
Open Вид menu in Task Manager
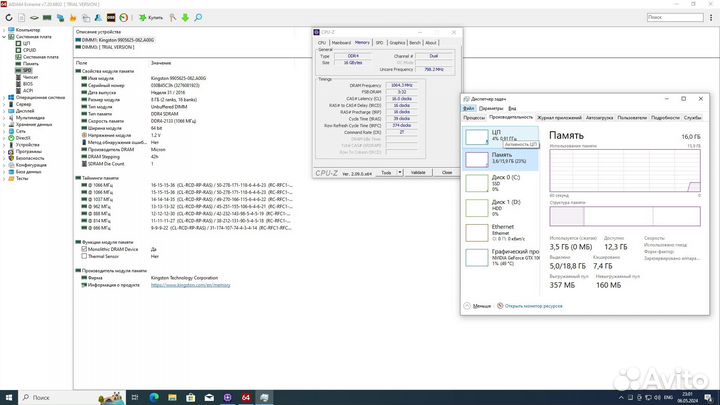click(x=512, y=108)
